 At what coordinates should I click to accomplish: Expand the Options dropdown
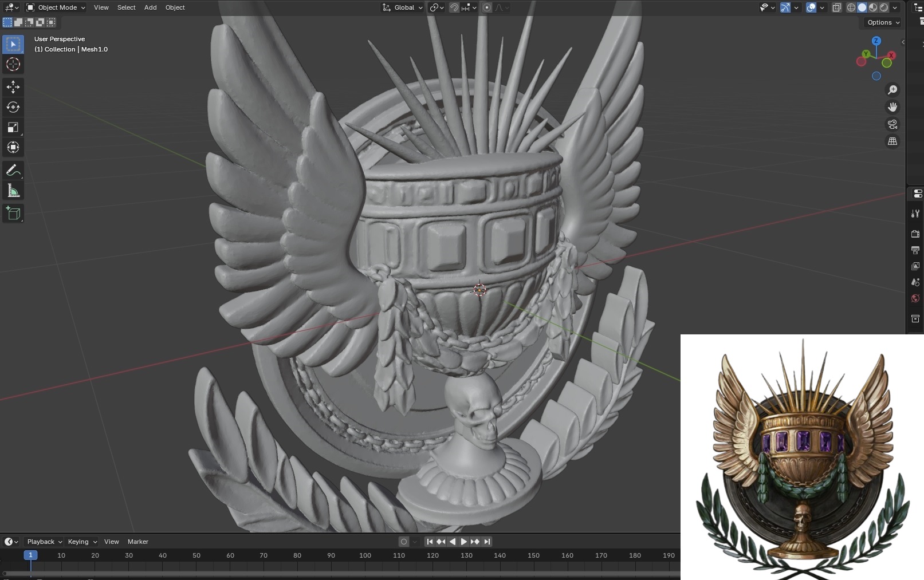click(x=883, y=22)
